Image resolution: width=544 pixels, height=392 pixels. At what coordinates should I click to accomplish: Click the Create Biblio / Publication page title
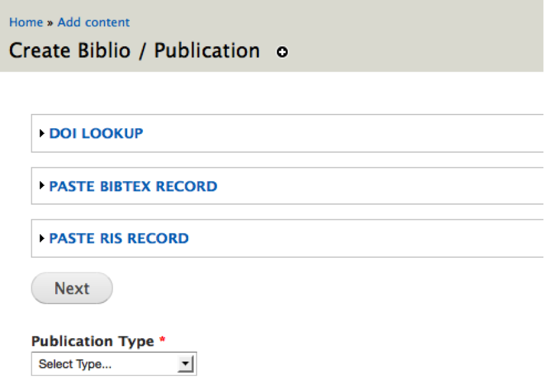(134, 51)
